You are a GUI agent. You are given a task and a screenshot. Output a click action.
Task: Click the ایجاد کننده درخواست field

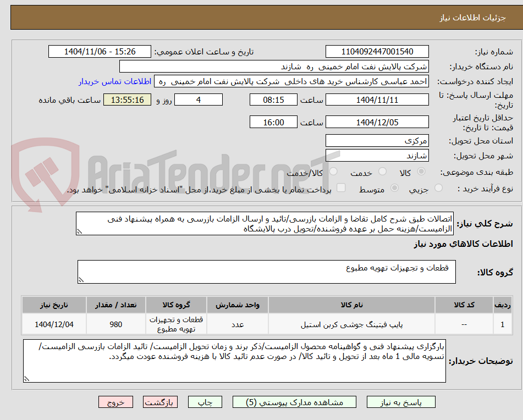tap(291, 82)
